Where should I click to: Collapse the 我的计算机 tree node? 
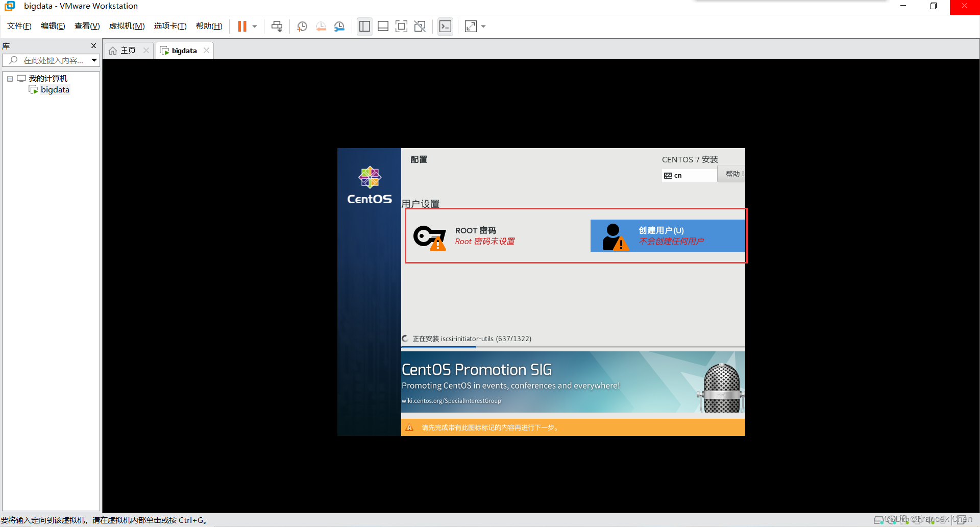(x=9, y=78)
